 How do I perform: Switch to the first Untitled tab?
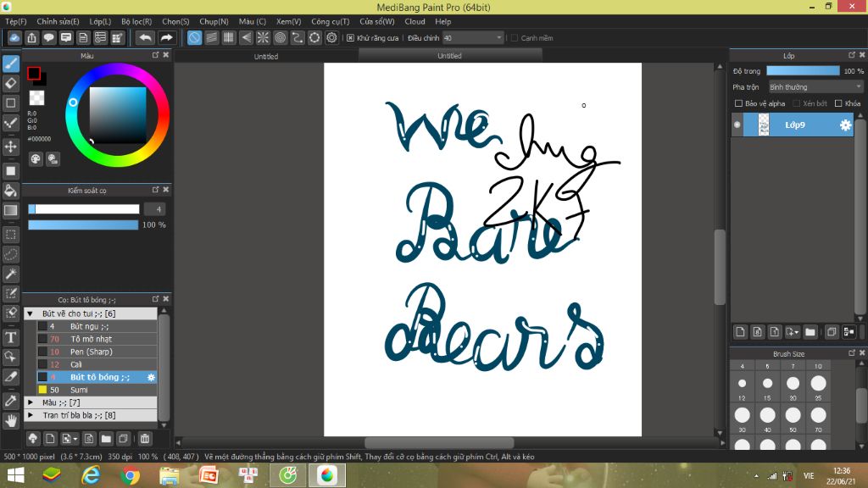point(266,57)
